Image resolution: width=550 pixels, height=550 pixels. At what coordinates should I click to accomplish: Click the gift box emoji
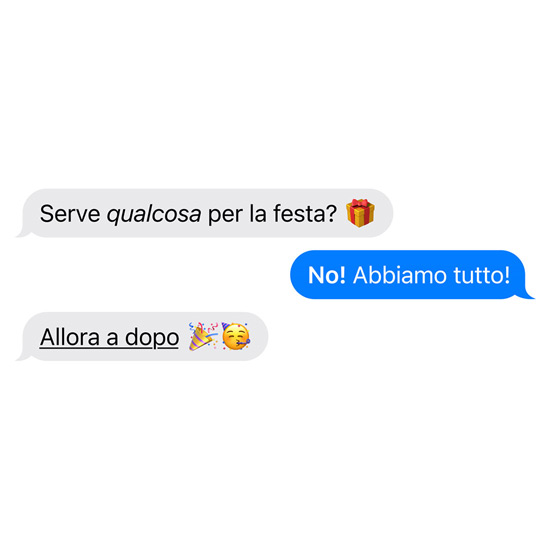[360, 213]
